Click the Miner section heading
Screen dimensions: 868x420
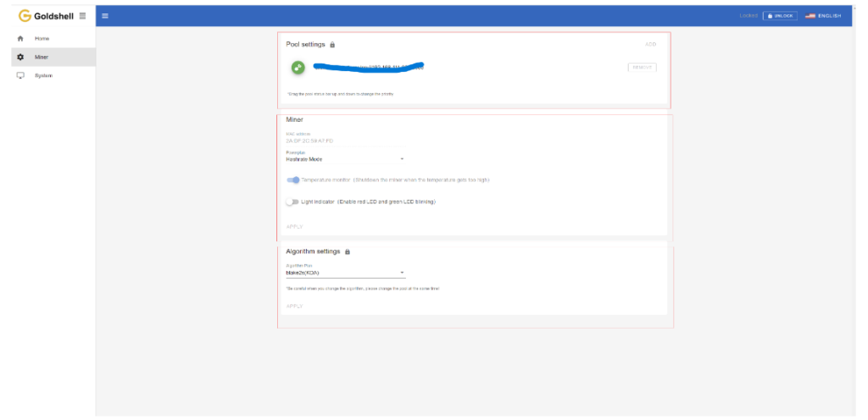pyautogui.click(x=294, y=119)
